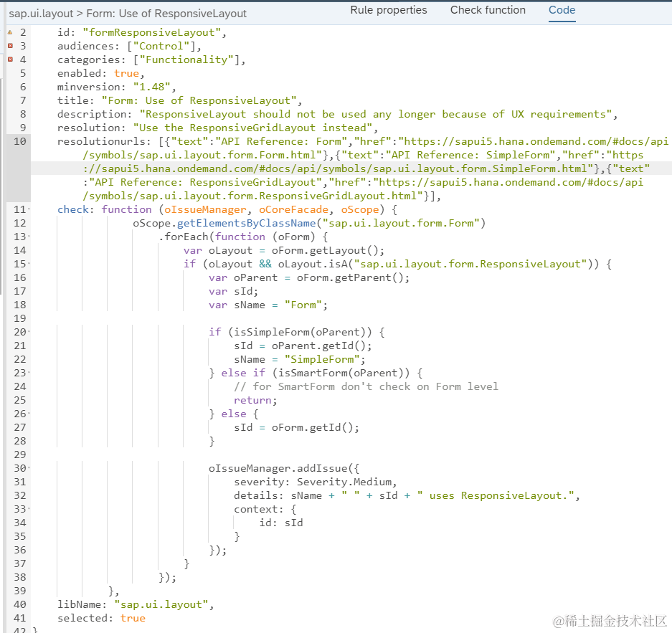Click "Severity.Medium" on line 31
The height and width of the screenshot is (633, 672).
point(344,482)
